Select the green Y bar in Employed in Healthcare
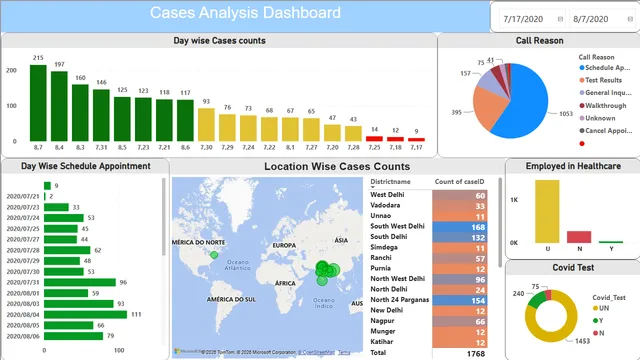The image size is (640, 360). 611,242
